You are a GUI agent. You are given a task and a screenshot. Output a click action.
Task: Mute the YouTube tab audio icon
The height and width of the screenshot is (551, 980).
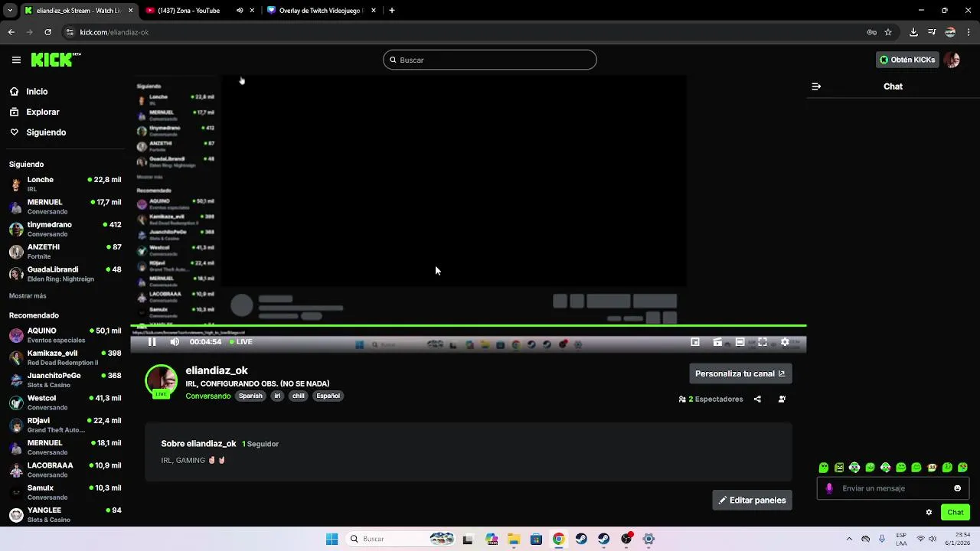pos(240,11)
